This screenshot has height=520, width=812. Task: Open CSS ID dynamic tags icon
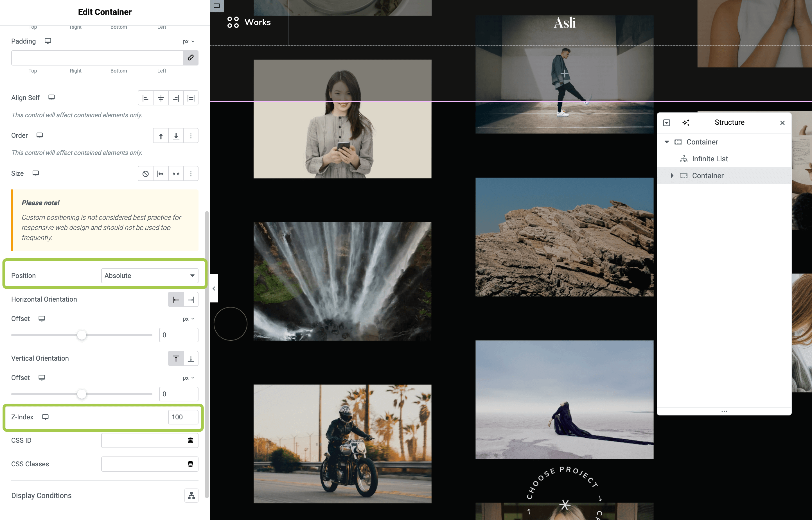(x=191, y=441)
